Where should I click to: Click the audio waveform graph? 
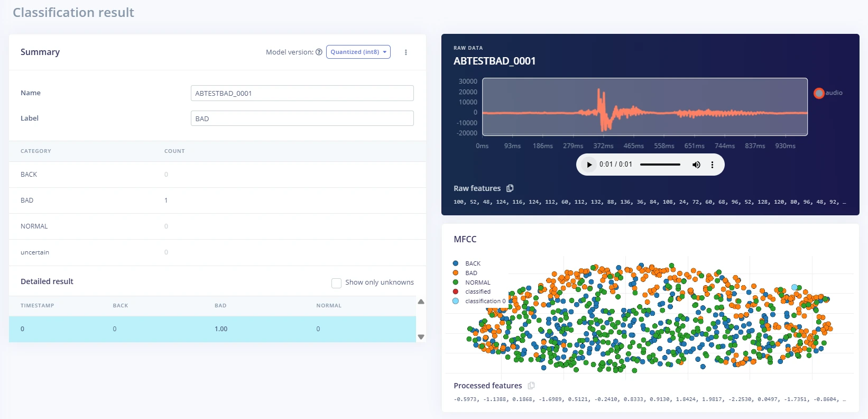pos(645,107)
